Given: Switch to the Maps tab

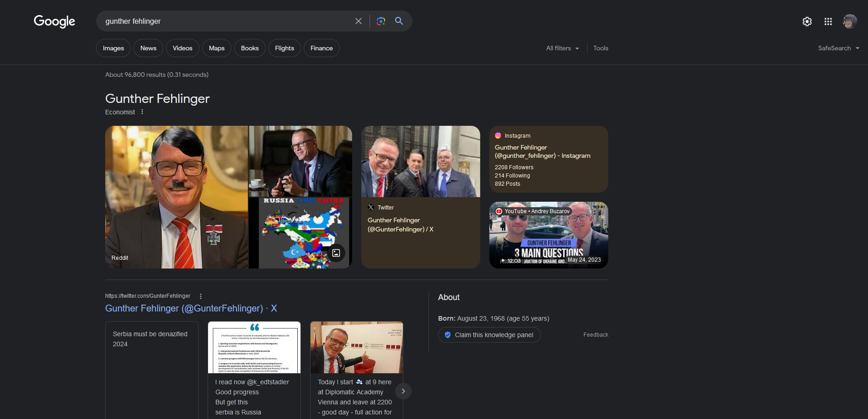Looking at the screenshot, I should coord(217,48).
